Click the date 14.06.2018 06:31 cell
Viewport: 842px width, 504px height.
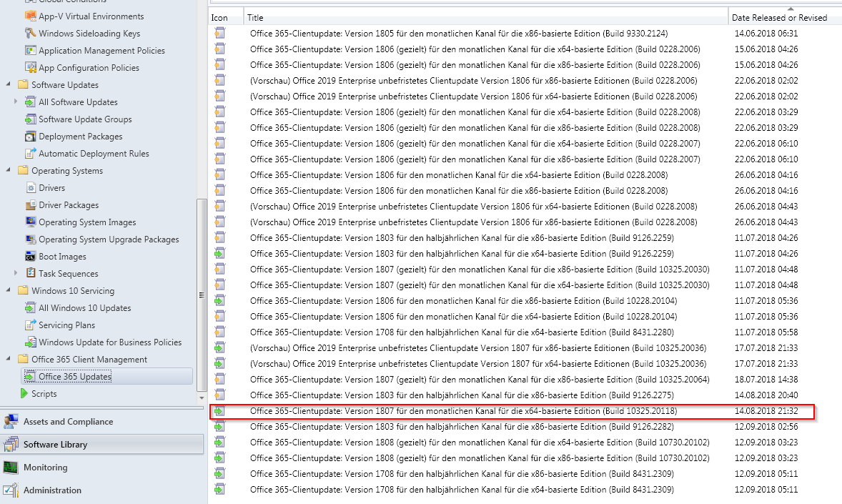766,34
